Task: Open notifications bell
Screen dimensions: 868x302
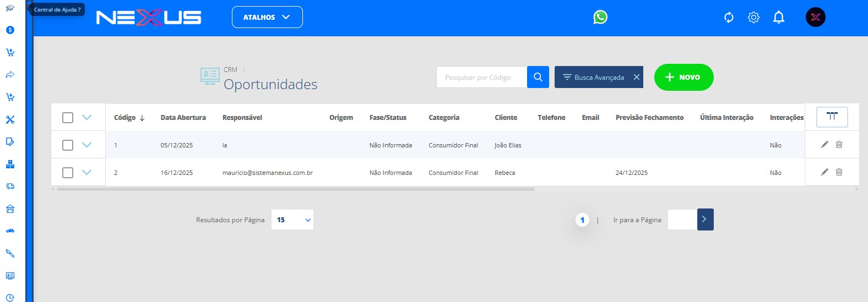Action: (x=778, y=18)
